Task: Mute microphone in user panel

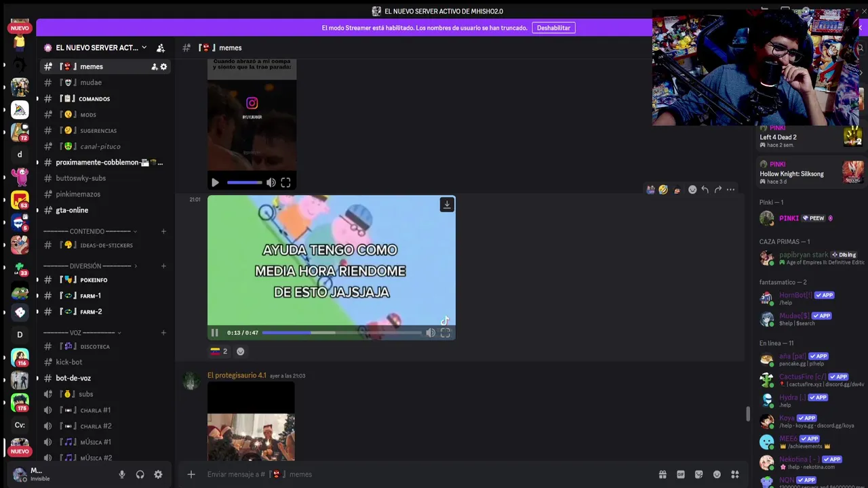Action: coord(122,474)
